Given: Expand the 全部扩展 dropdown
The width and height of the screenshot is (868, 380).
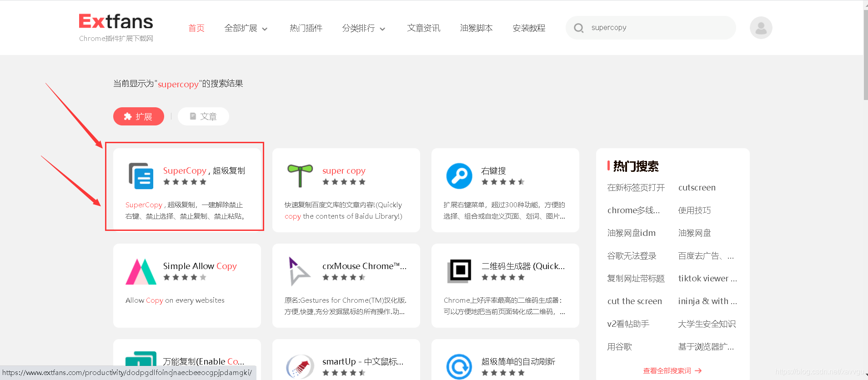Looking at the screenshot, I should pyautogui.click(x=246, y=28).
